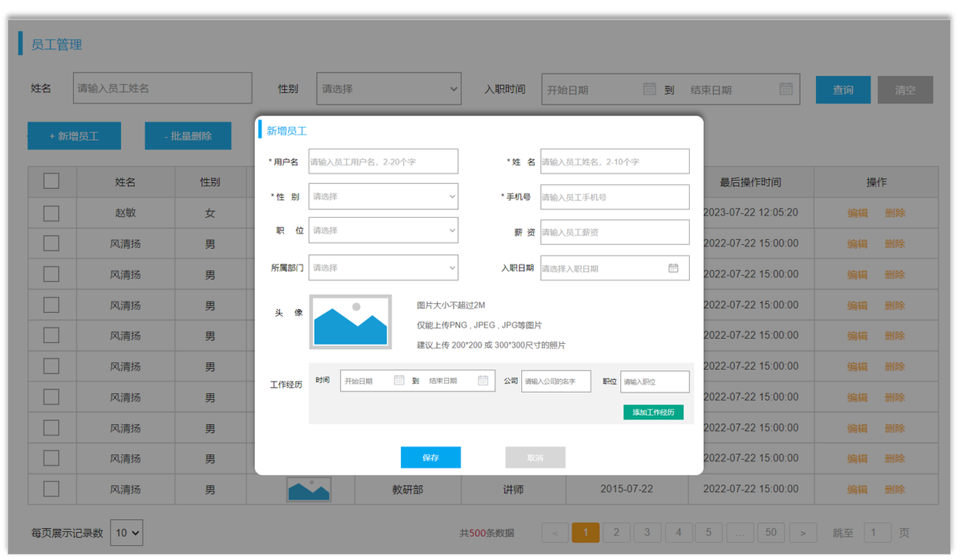Open the 性别 dropdown in the modal
The height and width of the screenshot is (560, 968).
(x=383, y=196)
